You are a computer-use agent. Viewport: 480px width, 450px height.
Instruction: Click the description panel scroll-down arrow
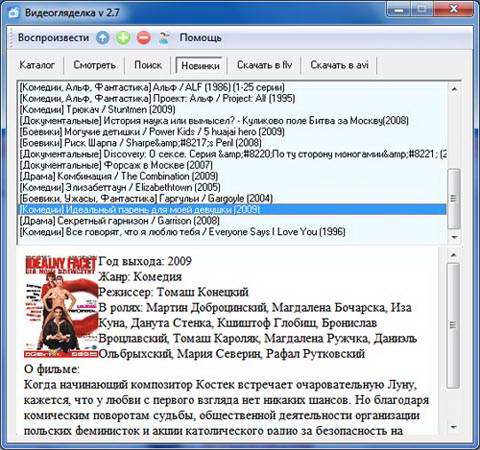pyautogui.click(x=453, y=427)
